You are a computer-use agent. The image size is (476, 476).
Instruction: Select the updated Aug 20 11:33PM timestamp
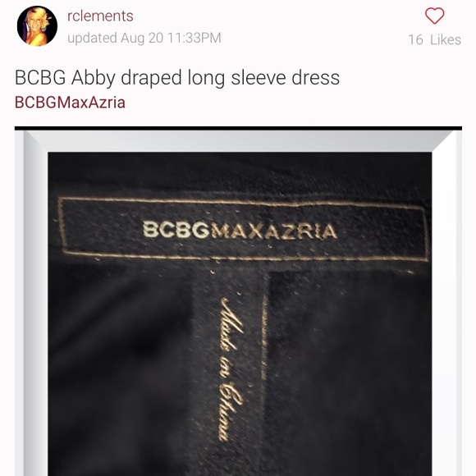click(x=144, y=38)
